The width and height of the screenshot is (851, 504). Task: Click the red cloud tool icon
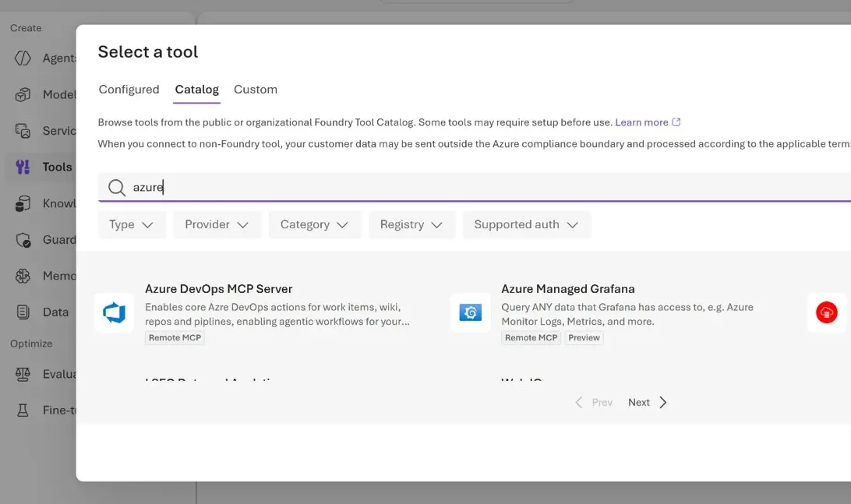(x=827, y=313)
